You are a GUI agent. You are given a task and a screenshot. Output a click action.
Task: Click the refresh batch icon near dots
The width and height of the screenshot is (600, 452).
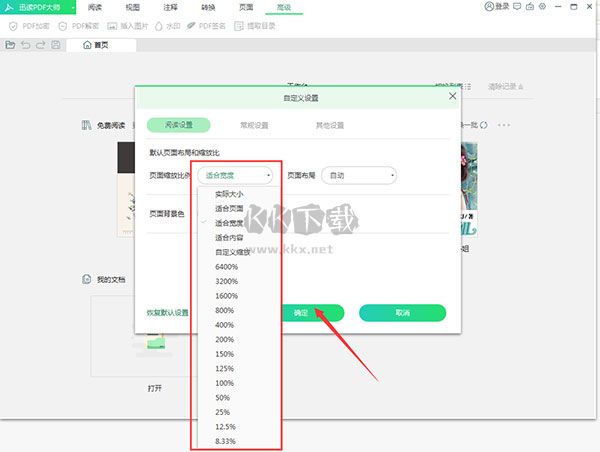pyautogui.click(x=484, y=125)
